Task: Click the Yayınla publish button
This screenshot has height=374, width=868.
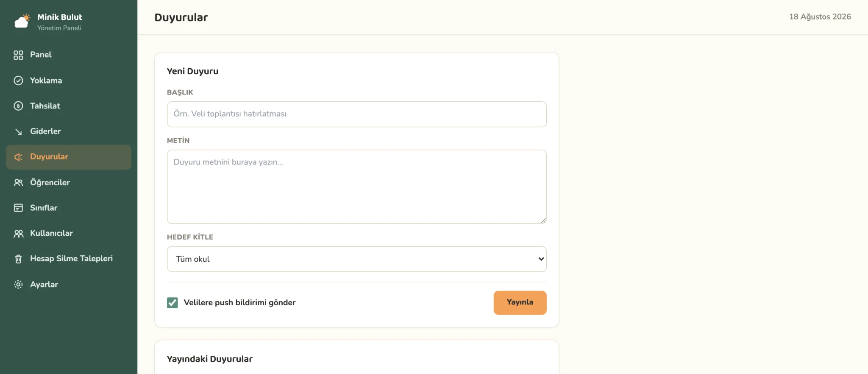Action: pos(520,302)
